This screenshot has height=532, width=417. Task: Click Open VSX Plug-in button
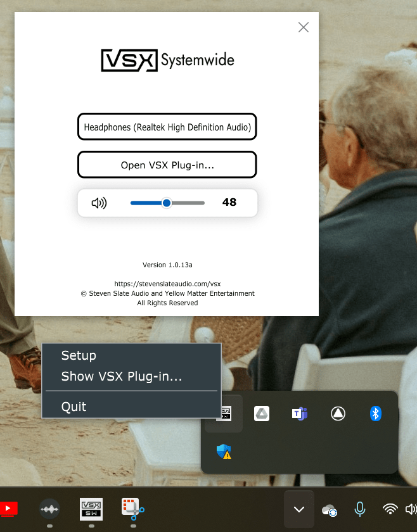167,165
